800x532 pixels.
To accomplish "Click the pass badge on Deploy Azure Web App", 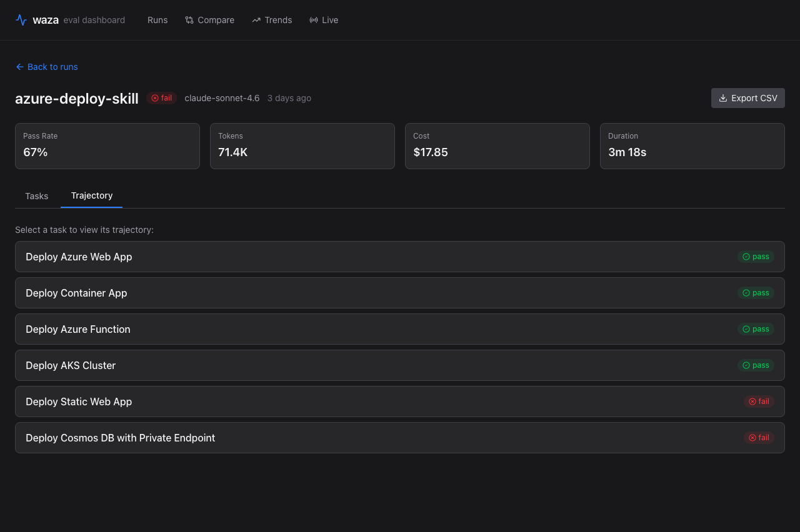I will [756, 257].
